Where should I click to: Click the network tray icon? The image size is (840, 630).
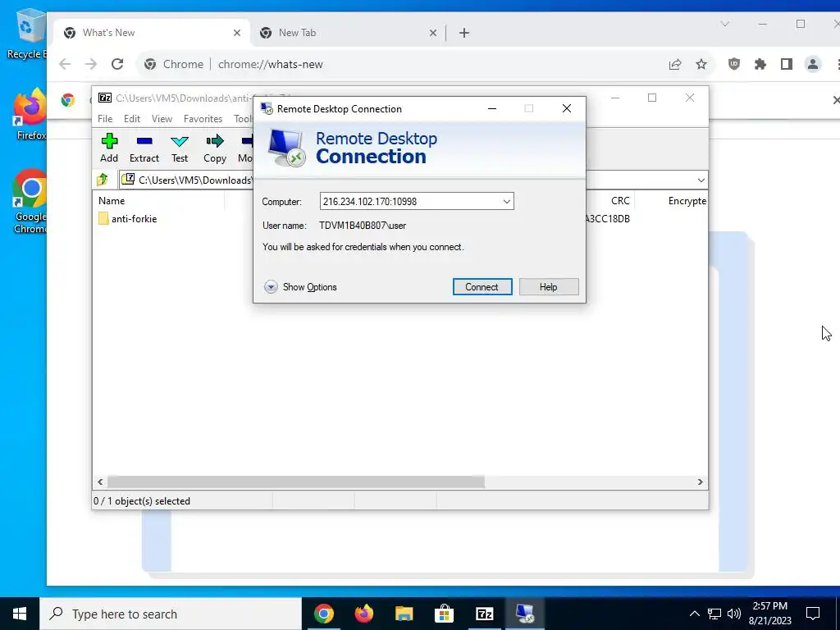click(714, 614)
